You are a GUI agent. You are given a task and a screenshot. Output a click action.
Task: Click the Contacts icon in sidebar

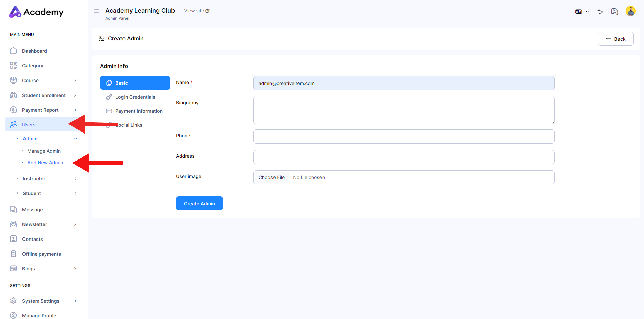point(13,239)
